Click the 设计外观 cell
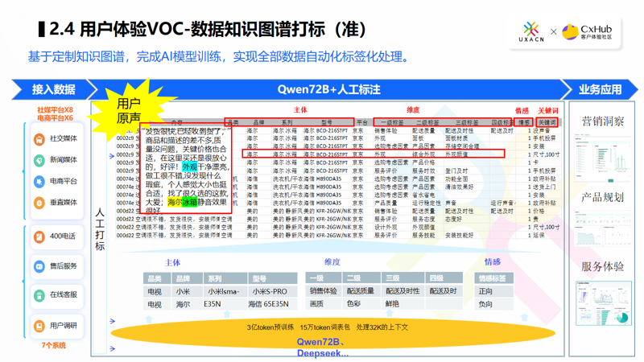 pos(386,227)
